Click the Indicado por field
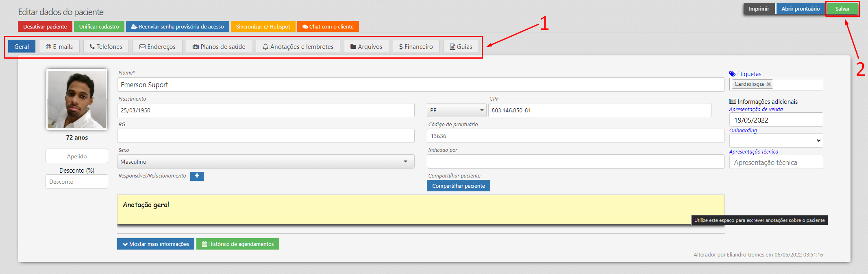 576,162
